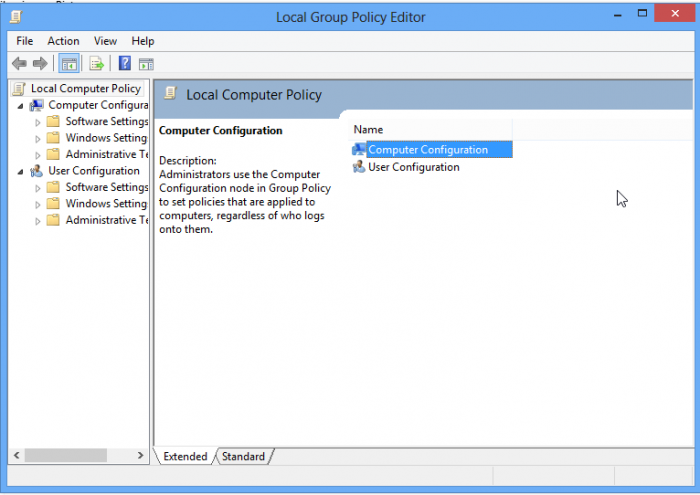Click folder icon of User Administrative Templates
Viewport: 700px width, 495px height.
[53, 220]
